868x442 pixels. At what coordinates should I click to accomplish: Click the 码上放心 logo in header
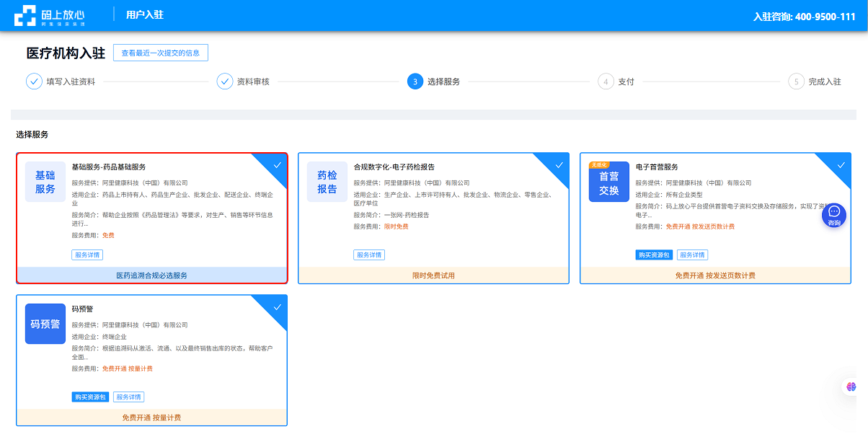point(50,15)
